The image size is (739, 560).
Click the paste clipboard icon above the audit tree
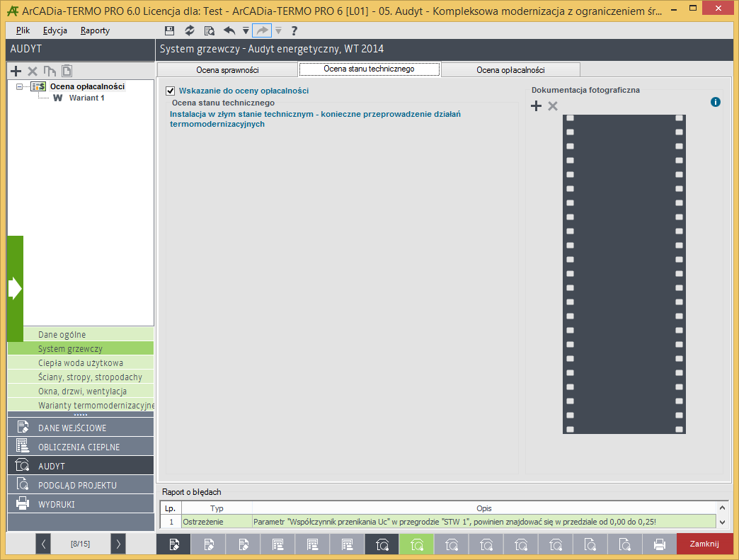[x=67, y=71]
